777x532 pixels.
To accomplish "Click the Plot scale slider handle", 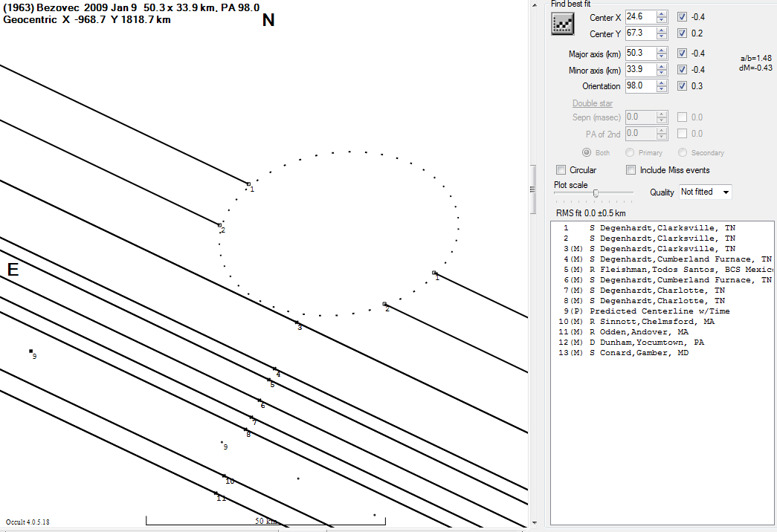I will tap(596, 193).
